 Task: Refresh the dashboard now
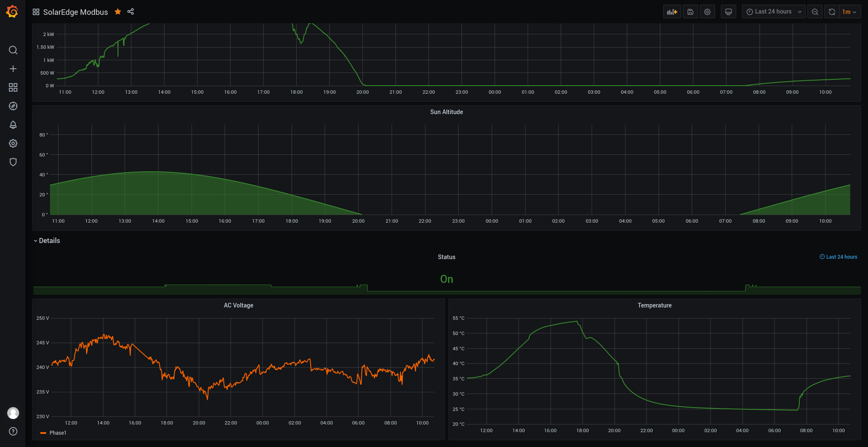832,12
